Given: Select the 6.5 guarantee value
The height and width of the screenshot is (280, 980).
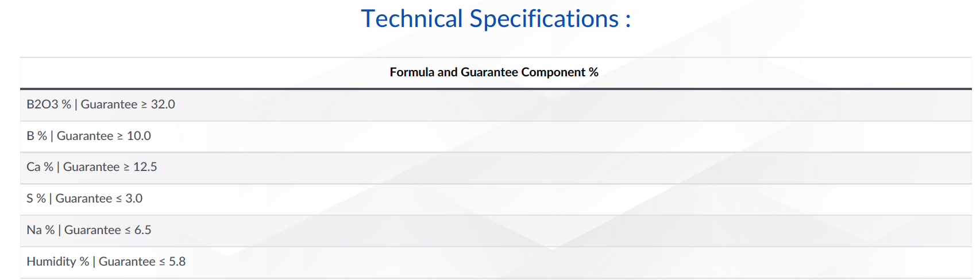Looking at the screenshot, I should coord(143,230).
